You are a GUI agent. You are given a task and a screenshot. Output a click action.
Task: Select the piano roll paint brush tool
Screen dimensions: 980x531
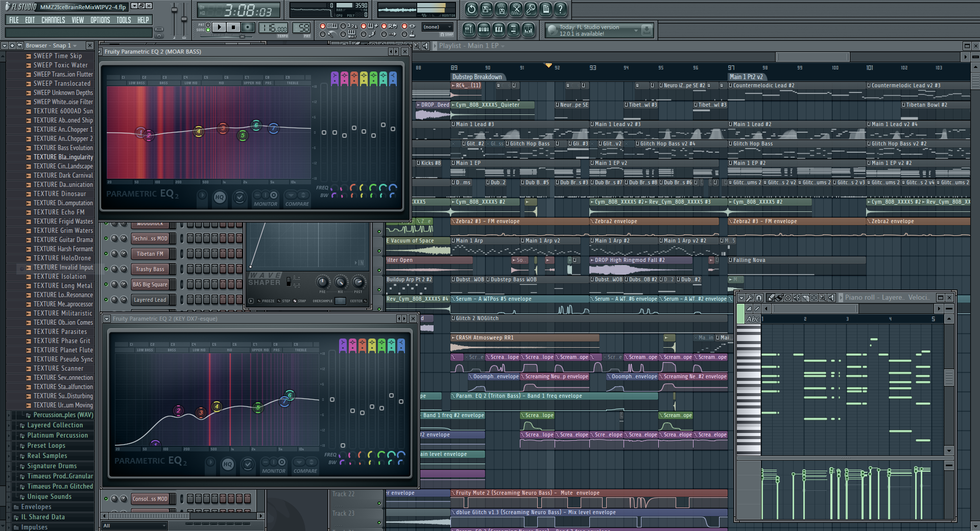779,298
